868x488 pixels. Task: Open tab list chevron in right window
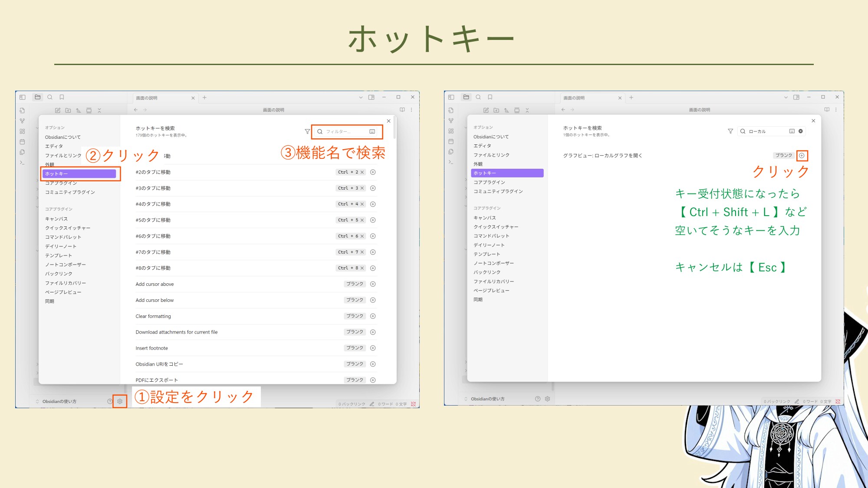(786, 98)
